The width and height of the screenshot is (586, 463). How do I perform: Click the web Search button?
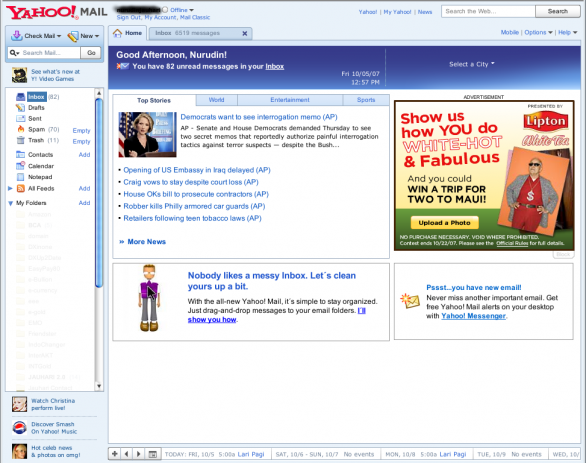tap(558, 11)
